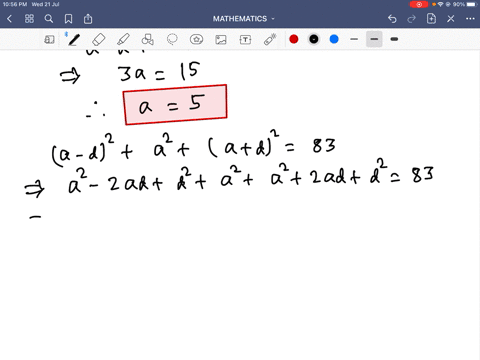
Task: Open the search magnifier
Action: pos(49,19)
